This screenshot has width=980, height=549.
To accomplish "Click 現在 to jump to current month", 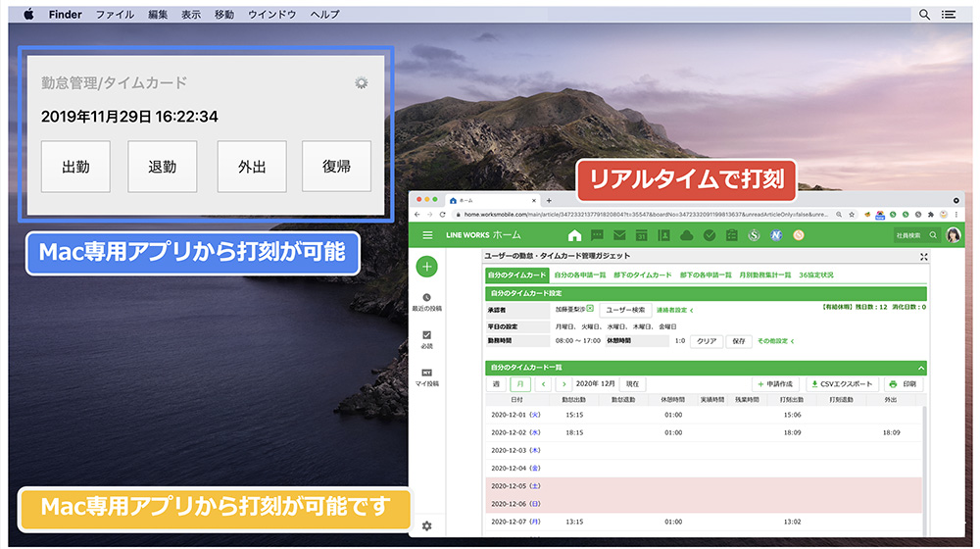I will point(632,384).
